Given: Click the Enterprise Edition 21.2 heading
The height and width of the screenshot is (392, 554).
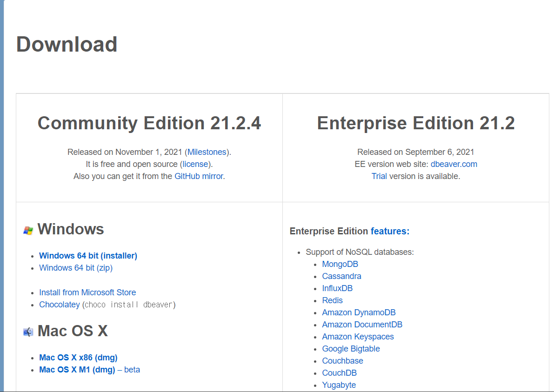Looking at the screenshot, I should click(x=416, y=123).
